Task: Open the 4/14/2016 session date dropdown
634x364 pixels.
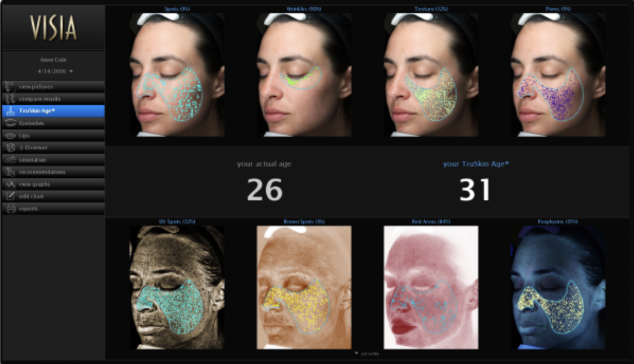Action: (55, 71)
